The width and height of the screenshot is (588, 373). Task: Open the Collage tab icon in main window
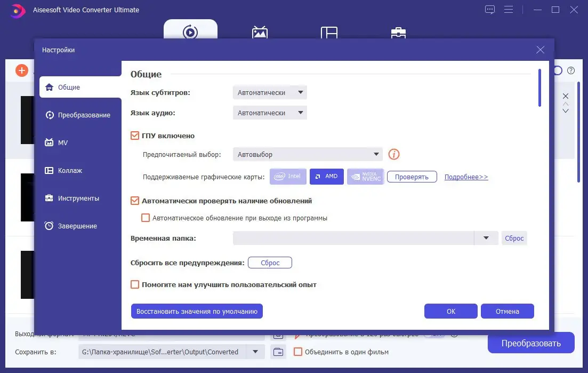pos(329,32)
